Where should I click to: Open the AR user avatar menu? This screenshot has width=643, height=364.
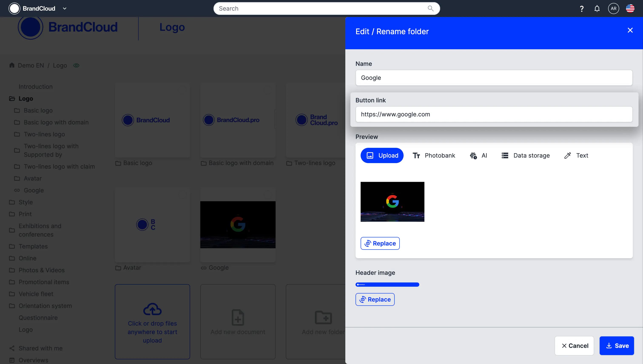pos(613,9)
